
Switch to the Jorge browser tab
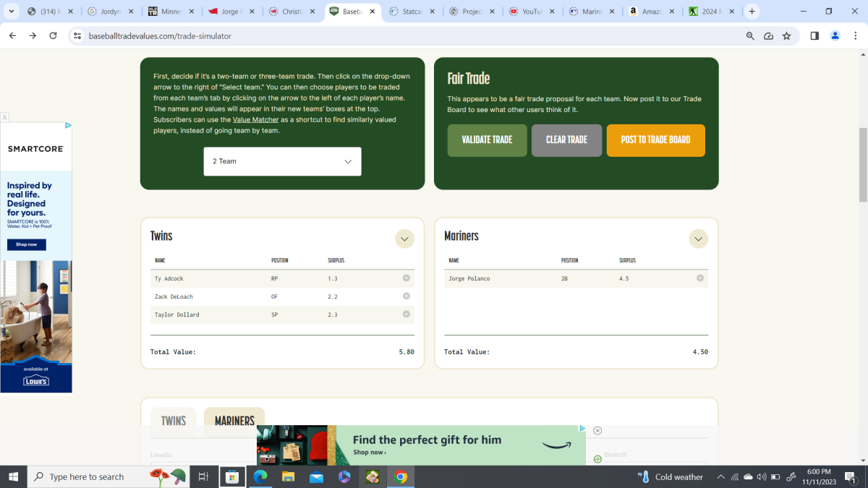pos(232,12)
